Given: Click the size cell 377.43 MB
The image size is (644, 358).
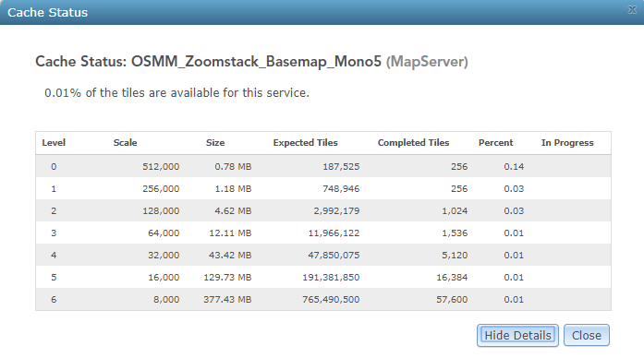Looking at the screenshot, I should [227, 299].
